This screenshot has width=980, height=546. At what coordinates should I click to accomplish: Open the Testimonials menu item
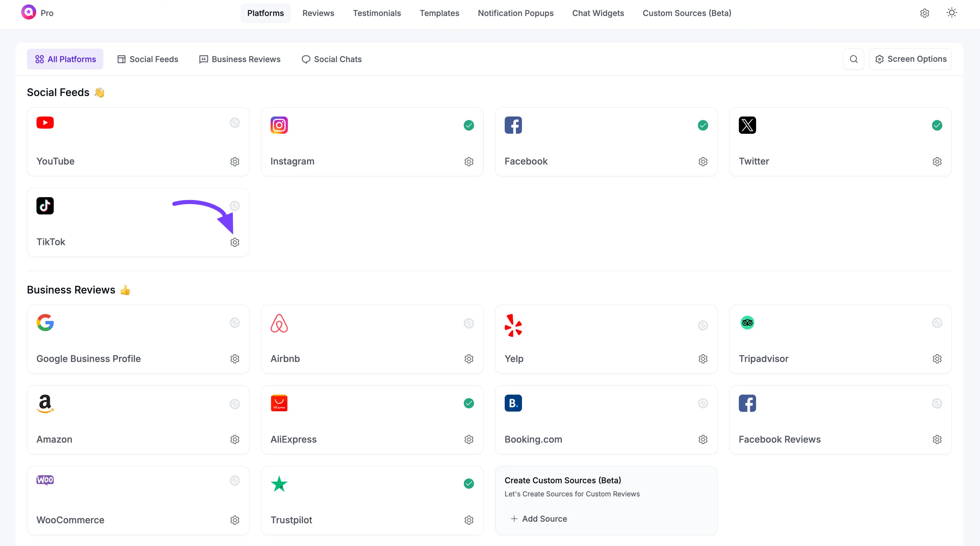377,13
